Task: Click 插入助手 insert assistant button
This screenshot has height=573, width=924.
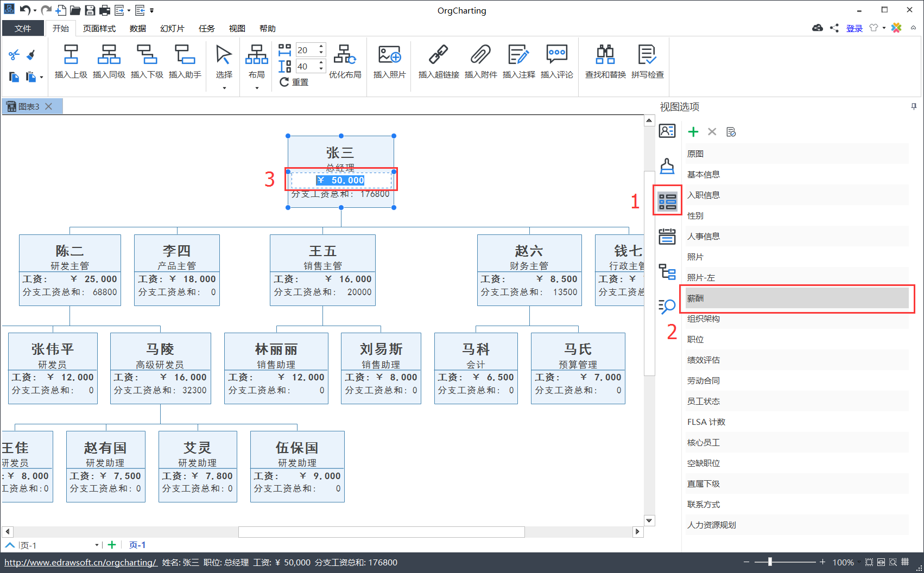Action: coord(185,61)
